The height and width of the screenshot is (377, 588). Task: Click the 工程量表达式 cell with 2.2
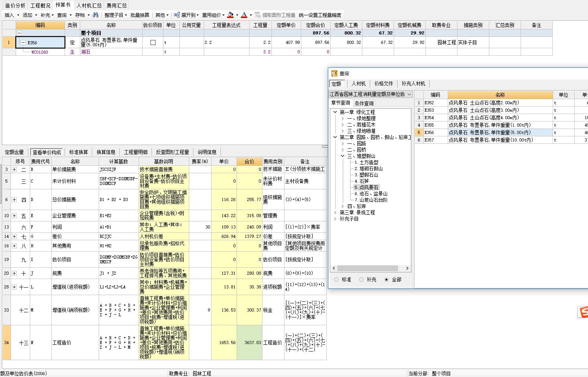coord(226,42)
